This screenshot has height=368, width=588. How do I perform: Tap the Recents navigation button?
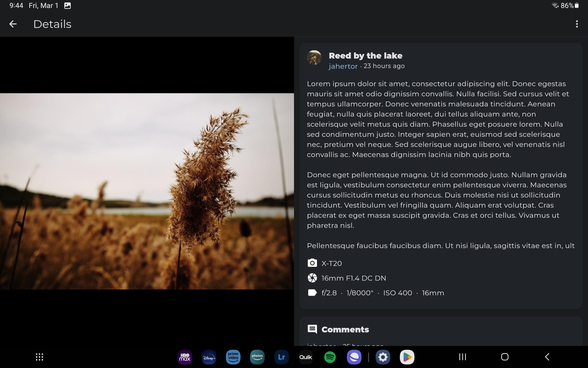point(462,357)
